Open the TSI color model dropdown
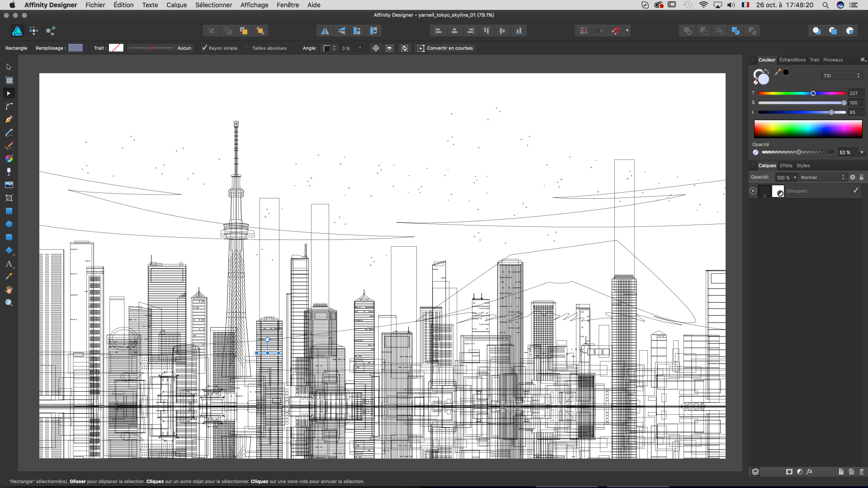The width and height of the screenshot is (868, 488). click(x=841, y=75)
